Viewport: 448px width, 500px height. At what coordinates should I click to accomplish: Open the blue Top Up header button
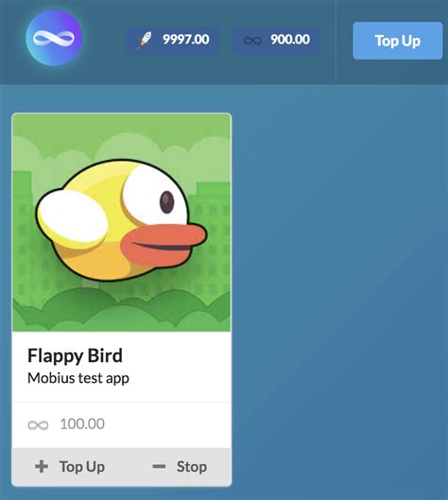pyautogui.click(x=398, y=41)
